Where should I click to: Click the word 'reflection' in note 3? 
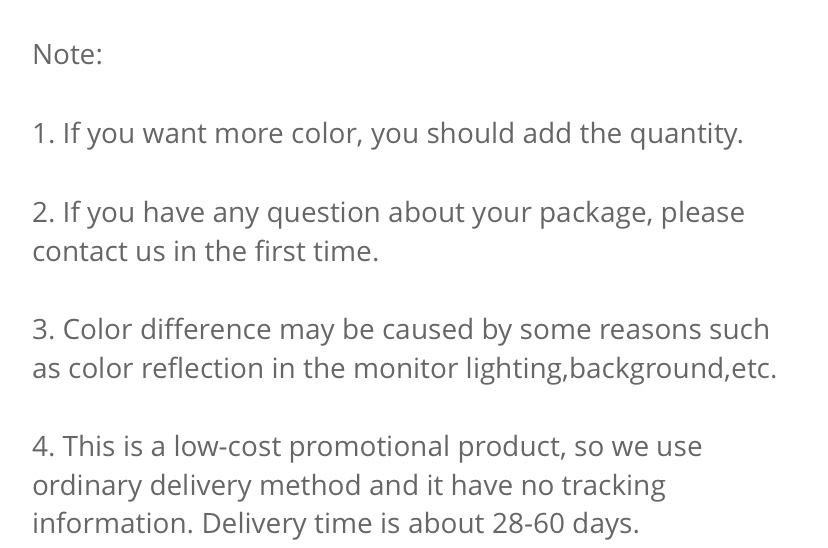(x=202, y=369)
